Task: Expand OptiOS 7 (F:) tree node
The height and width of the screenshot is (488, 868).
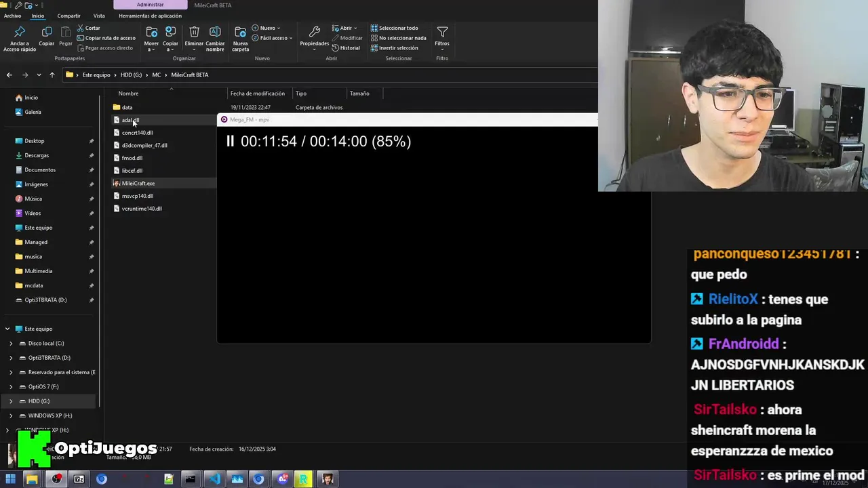Action: [11, 386]
